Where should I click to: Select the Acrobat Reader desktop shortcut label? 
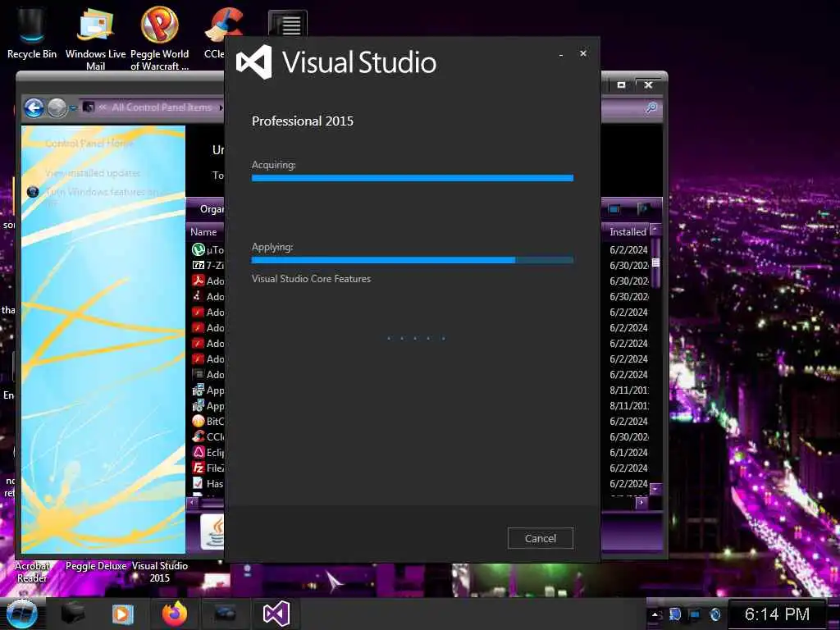coord(32,572)
